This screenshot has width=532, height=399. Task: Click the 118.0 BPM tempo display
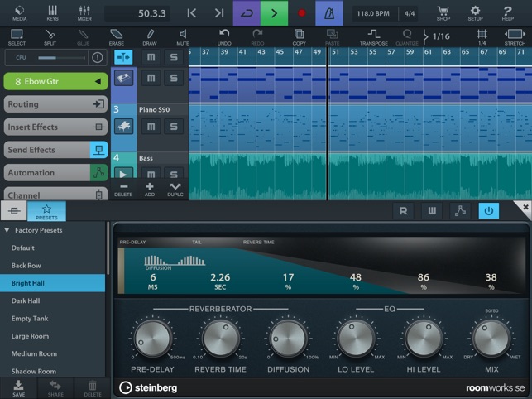coord(373,13)
